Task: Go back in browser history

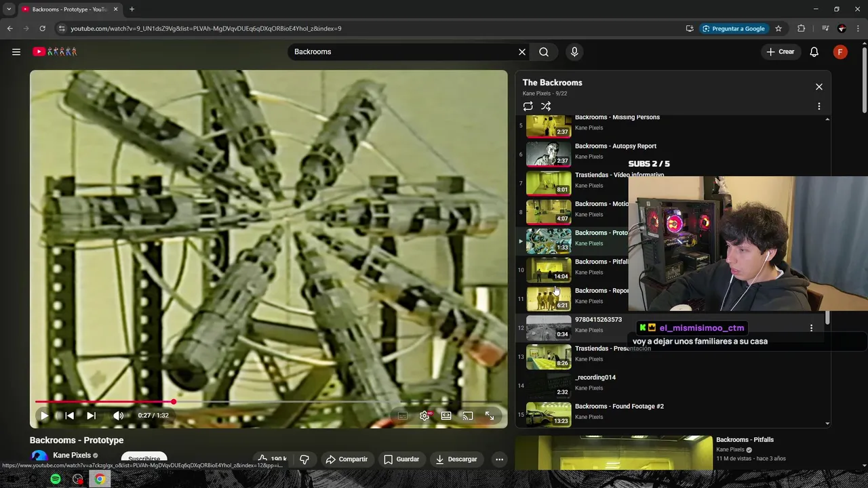Action: coord(9,28)
